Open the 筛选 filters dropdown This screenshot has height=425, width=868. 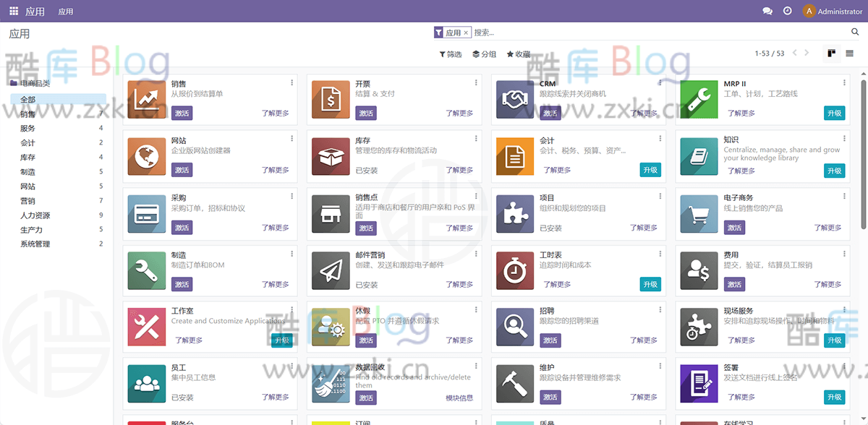point(450,53)
